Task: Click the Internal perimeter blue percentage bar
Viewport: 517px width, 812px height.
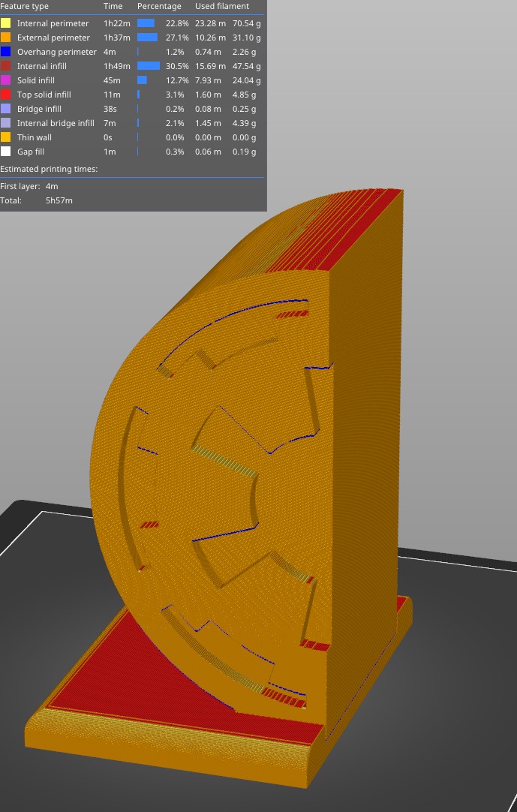Action: click(146, 23)
